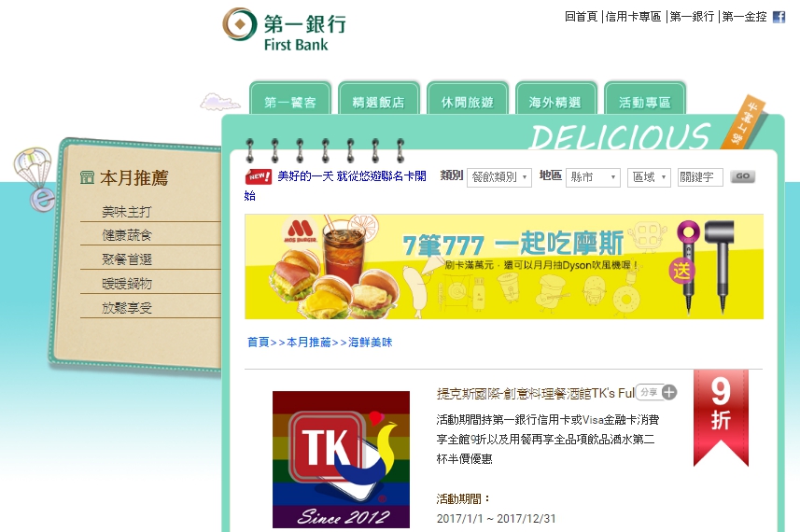The height and width of the screenshot is (532, 800).
Task: Click 海鮮美味 in the breadcrumb
Action: pyautogui.click(x=371, y=343)
